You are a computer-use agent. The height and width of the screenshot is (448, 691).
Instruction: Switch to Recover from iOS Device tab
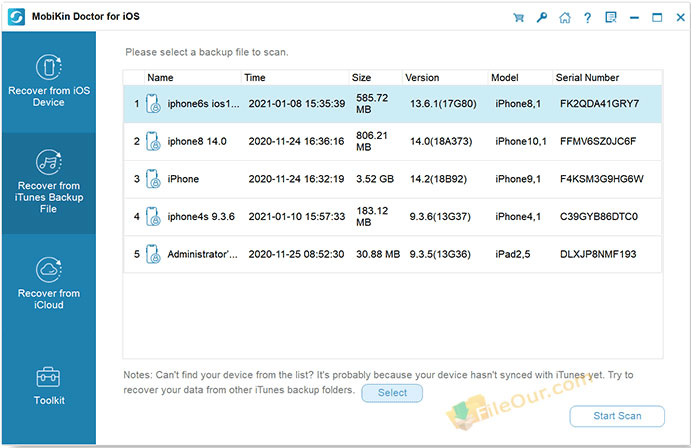(x=49, y=82)
